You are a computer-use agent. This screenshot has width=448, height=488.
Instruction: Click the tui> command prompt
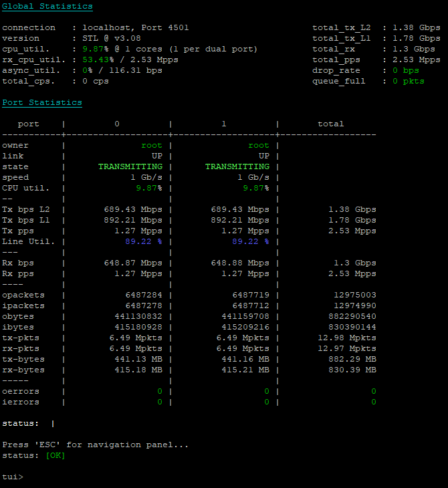tap(13, 477)
